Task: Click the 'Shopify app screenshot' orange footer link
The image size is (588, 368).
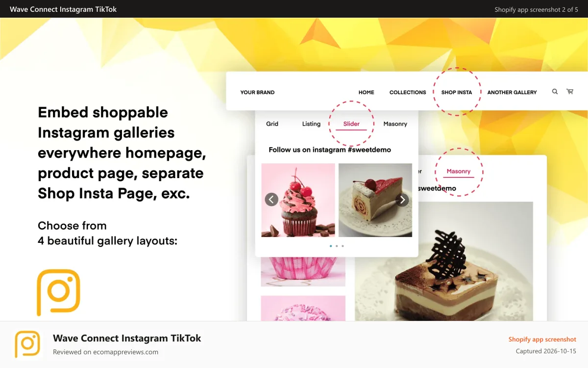Action: pyautogui.click(x=542, y=339)
